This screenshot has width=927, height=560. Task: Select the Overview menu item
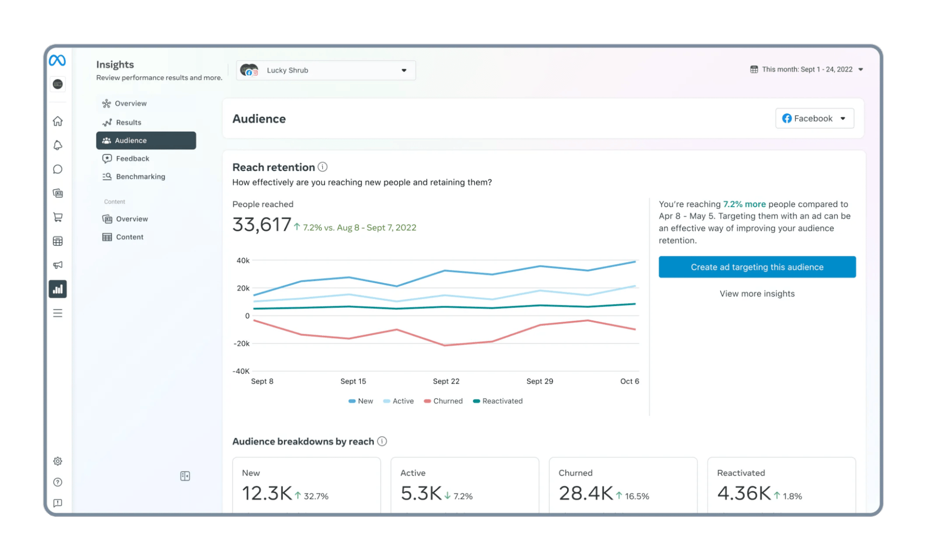coord(130,103)
